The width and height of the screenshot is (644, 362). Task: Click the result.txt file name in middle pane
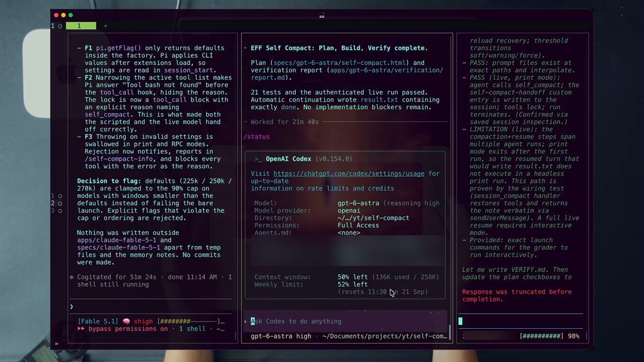[x=379, y=100]
